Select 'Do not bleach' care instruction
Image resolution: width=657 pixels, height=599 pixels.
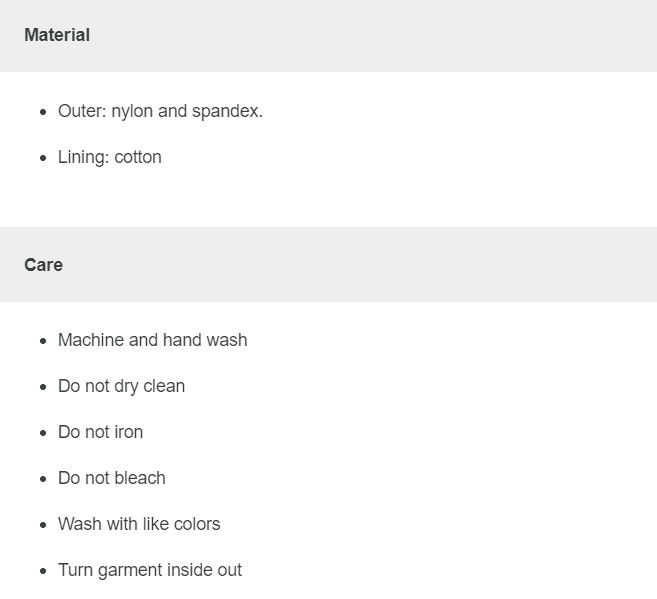click(112, 478)
